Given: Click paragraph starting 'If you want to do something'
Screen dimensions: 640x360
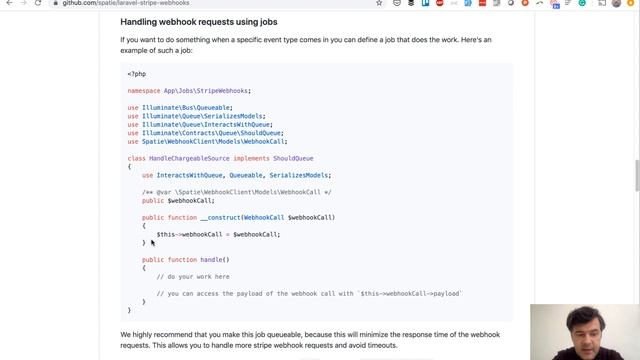Looking at the screenshot, I should (x=306, y=45).
